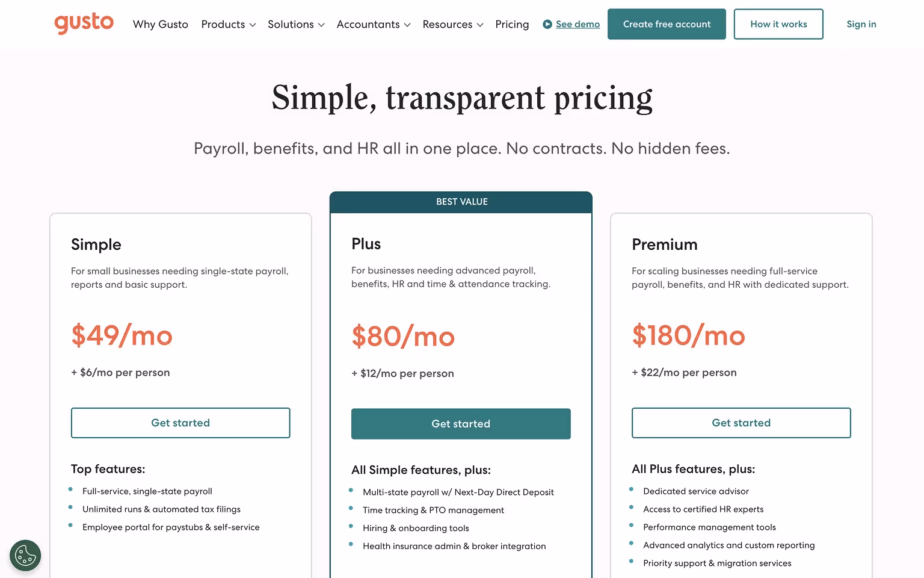
Task: Click the See demo link
Action: tap(577, 24)
